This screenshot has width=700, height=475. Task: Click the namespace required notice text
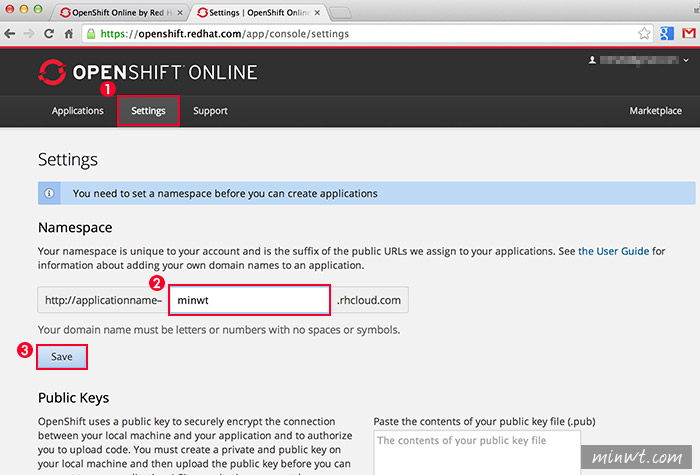point(225,193)
